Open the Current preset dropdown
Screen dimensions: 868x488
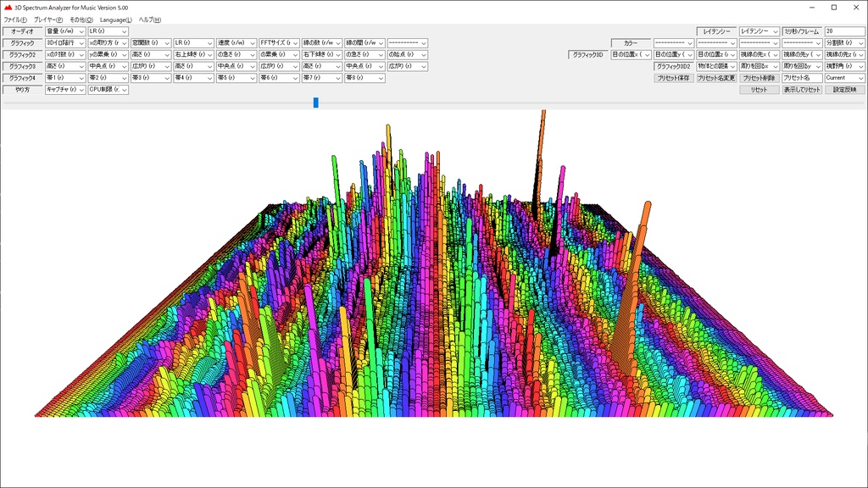pyautogui.click(x=845, y=78)
